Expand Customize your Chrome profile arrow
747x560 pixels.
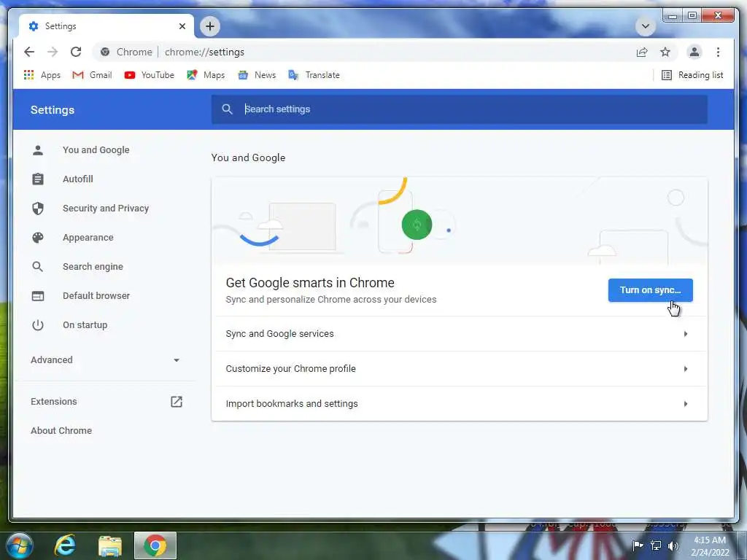(x=686, y=368)
